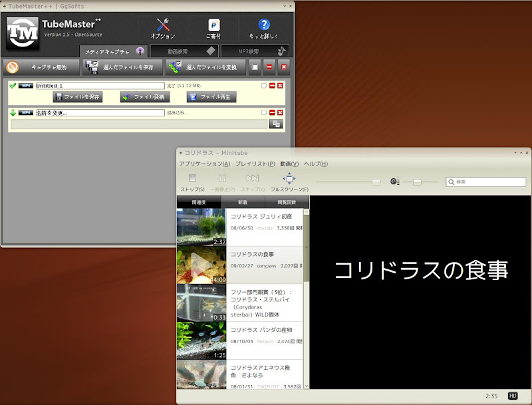Viewport: 532px width, 405px height.
Task: Click scrollbar up arrow in video list
Action: 307,211
